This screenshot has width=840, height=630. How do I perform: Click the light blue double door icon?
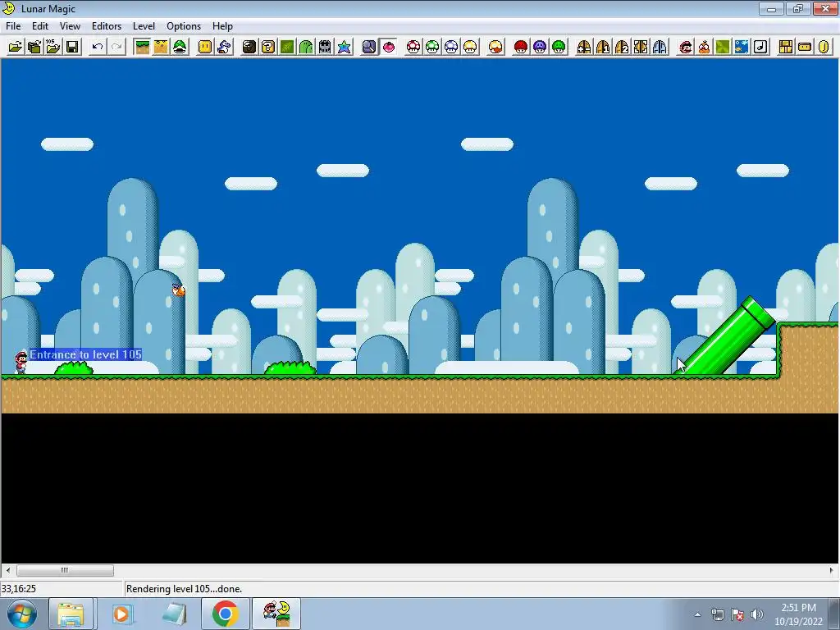pyautogui.click(x=660, y=47)
